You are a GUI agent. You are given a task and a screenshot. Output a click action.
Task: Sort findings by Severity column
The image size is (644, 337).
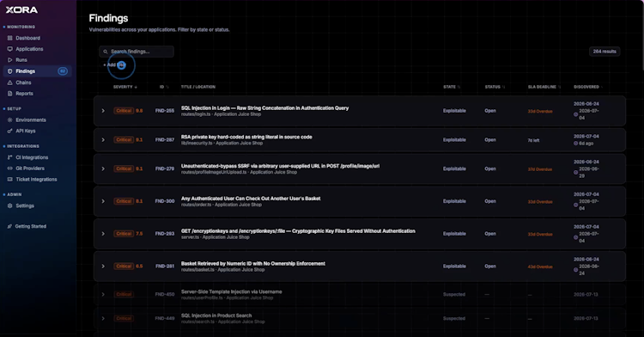[125, 87]
